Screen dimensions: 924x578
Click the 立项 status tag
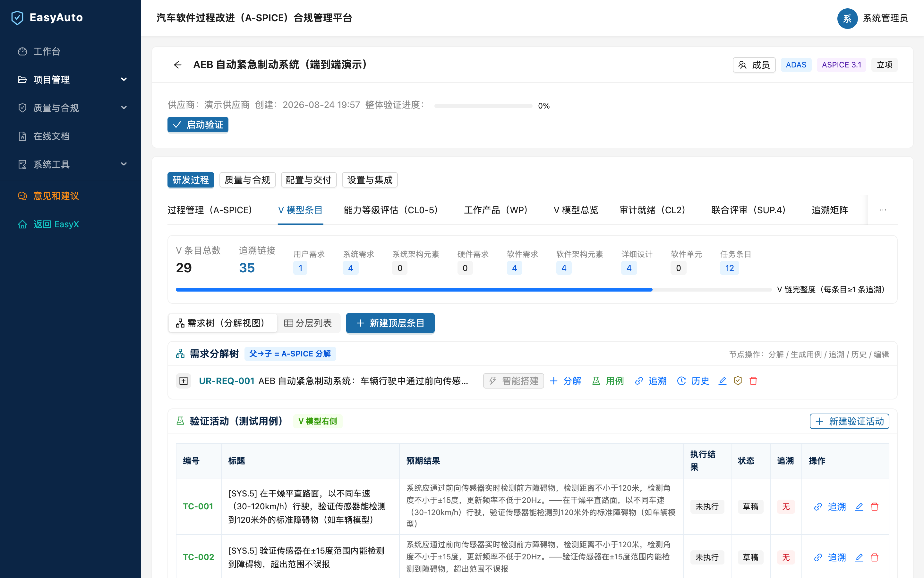pyautogui.click(x=884, y=65)
